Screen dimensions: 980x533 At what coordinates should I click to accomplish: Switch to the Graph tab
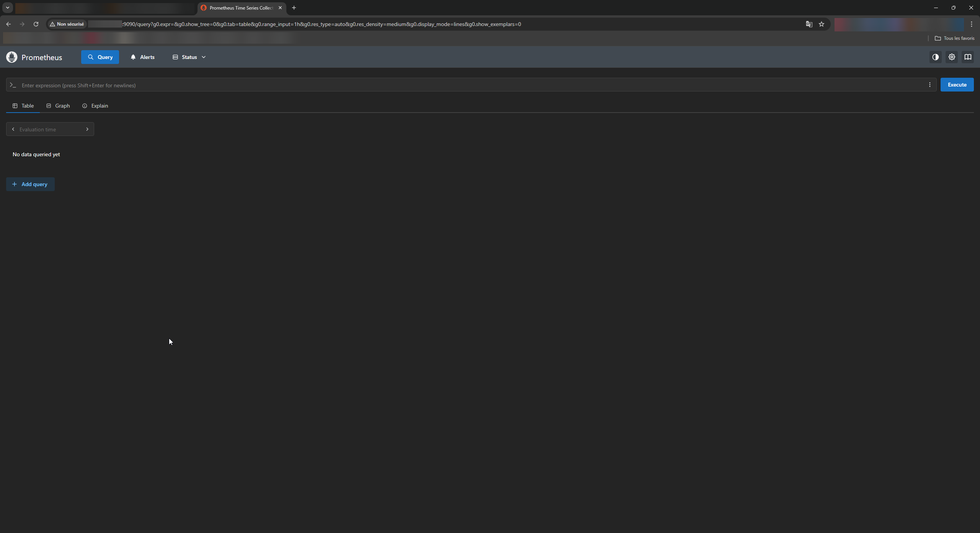[58, 106]
